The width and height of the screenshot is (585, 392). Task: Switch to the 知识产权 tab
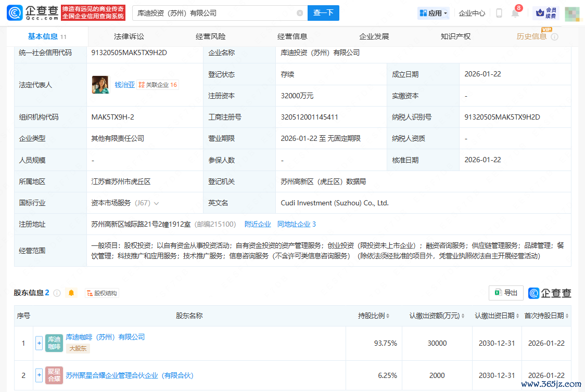[455, 36]
